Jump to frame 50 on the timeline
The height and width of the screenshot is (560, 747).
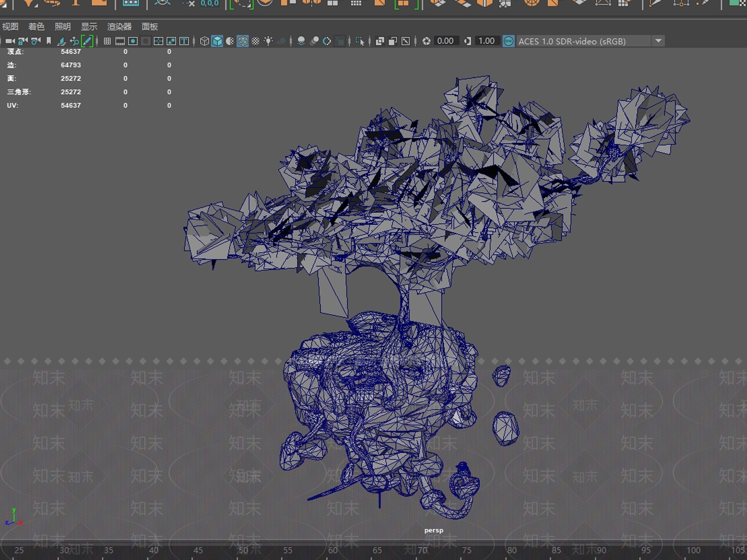pyautogui.click(x=243, y=550)
